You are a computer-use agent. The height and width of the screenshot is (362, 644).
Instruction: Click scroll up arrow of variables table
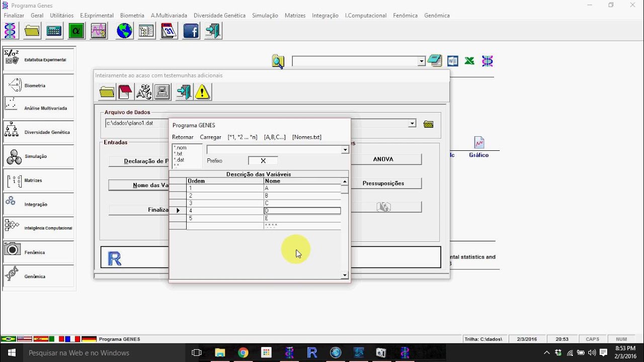pos(345,182)
